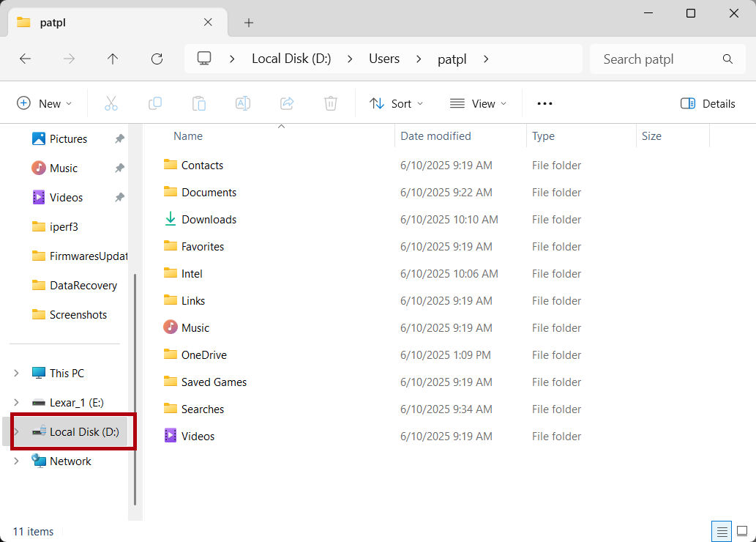This screenshot has width=756, height=542.
Task: Open a new tab with the plus button
Action: click(x=248, y=23)
